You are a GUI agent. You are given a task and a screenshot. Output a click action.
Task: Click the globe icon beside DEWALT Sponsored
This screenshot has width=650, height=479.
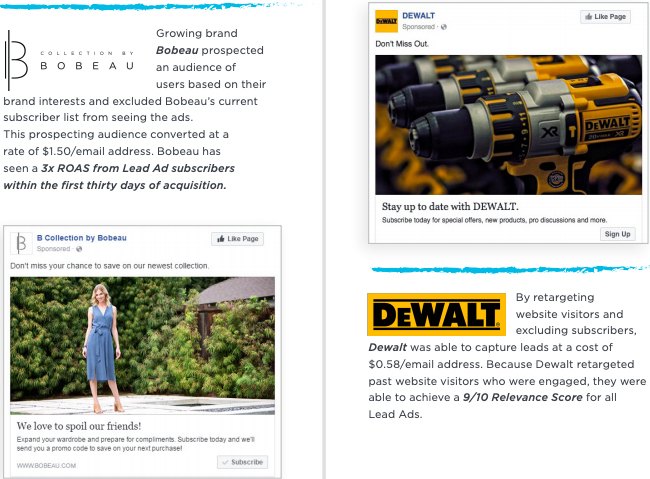coord(444,27)
